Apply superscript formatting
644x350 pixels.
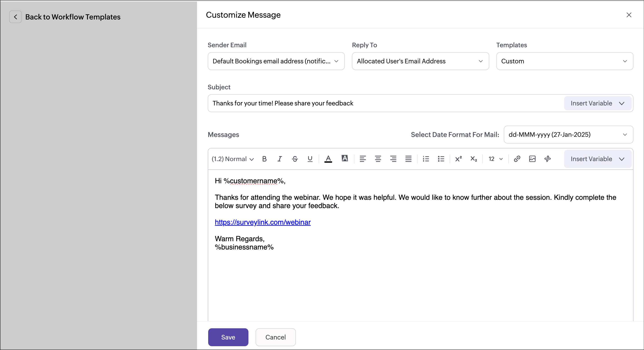(458, 159)
